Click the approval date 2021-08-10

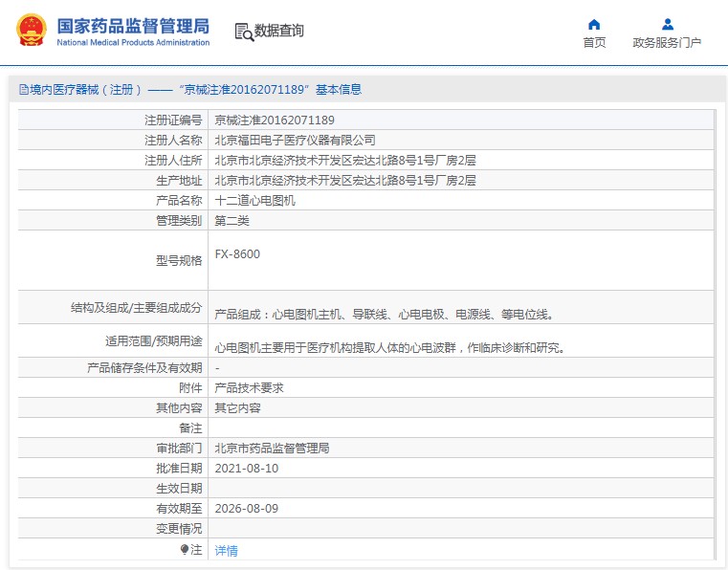246,469
